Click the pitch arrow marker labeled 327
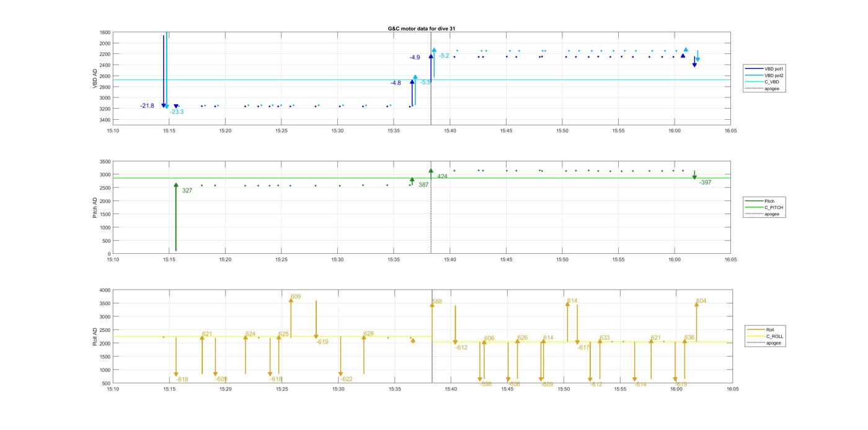Viewport: 868px width, 430px height. coord(176,185)
